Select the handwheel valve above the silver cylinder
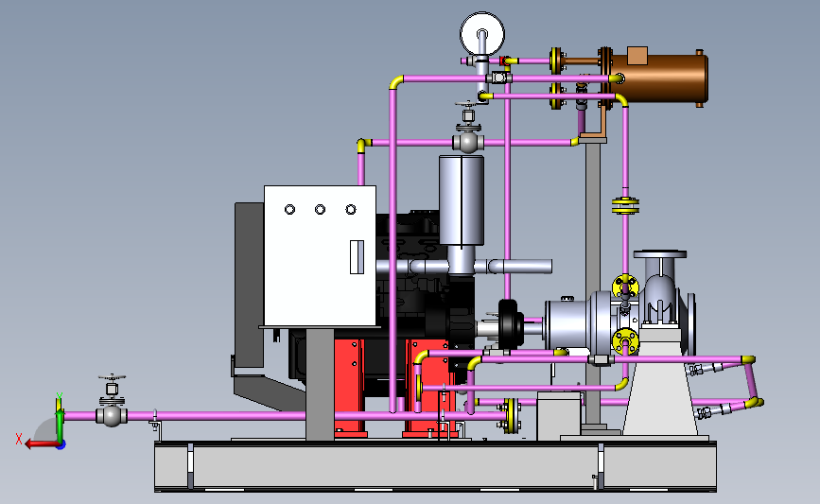Screen dimensions: 820x504 (468, 127)
